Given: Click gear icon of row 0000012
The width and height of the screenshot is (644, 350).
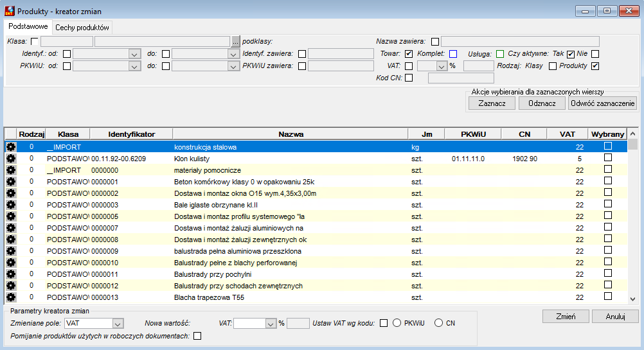Looking at the screenshot, I should coord(11,285).
